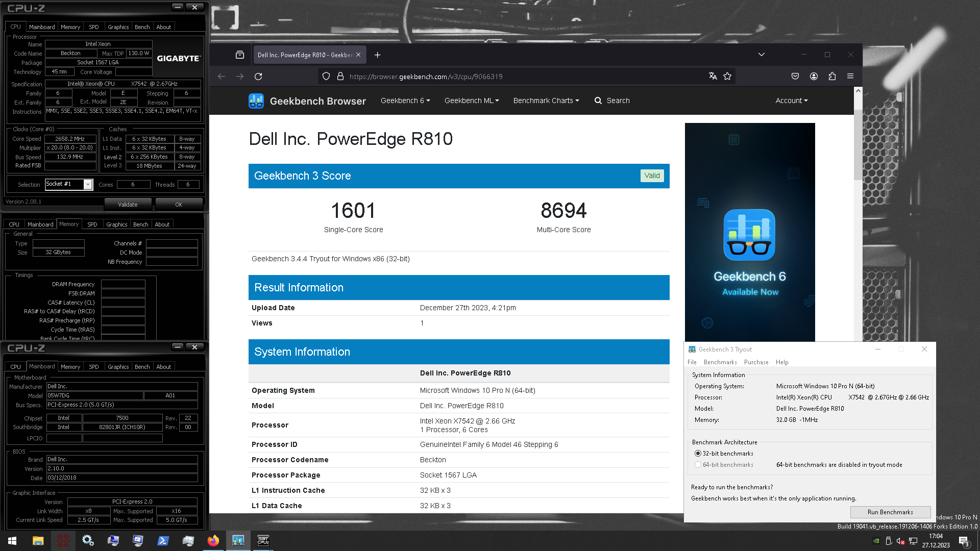Open Memory tab in bottom CPU-Z window
This screenshot has width=980, height=551.
click(x=70, y=367)
